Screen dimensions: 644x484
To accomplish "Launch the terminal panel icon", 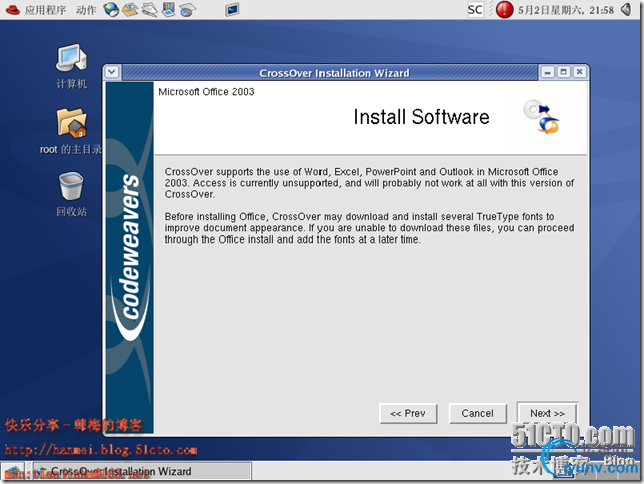I will click(232, 9).
